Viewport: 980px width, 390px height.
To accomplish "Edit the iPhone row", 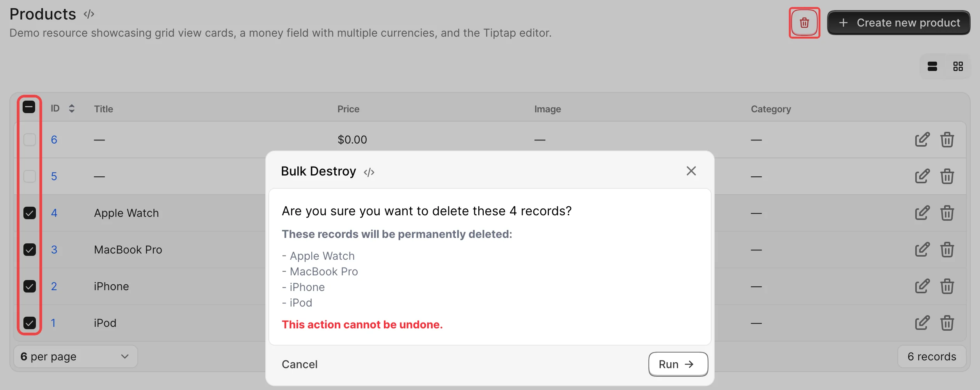I will coord(922,286).
